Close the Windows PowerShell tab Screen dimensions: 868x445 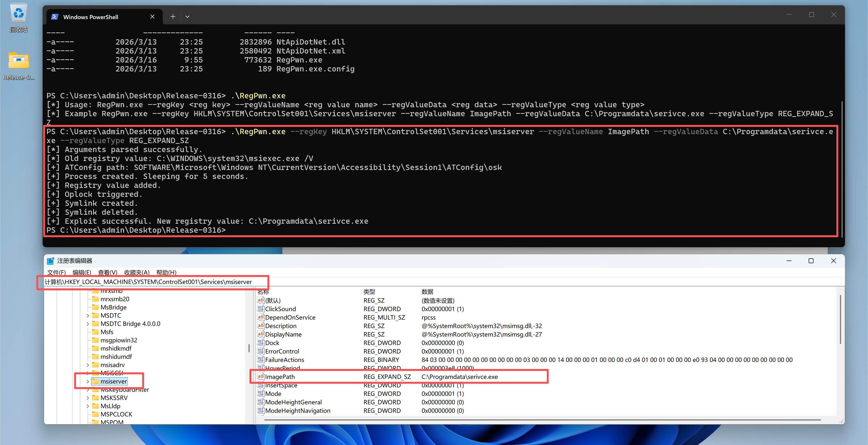(152, 16)
